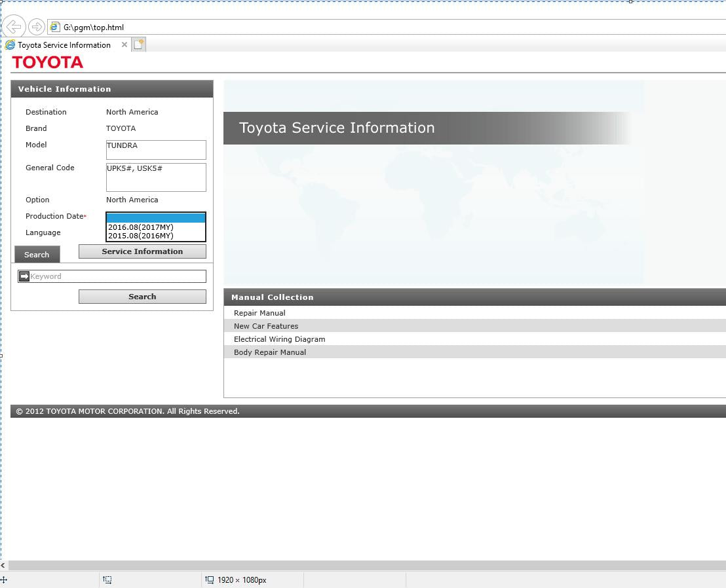Click the horizontal scrollbar left arrow
Viewport: 726px width, 588px height.
(x=3, y=566)
